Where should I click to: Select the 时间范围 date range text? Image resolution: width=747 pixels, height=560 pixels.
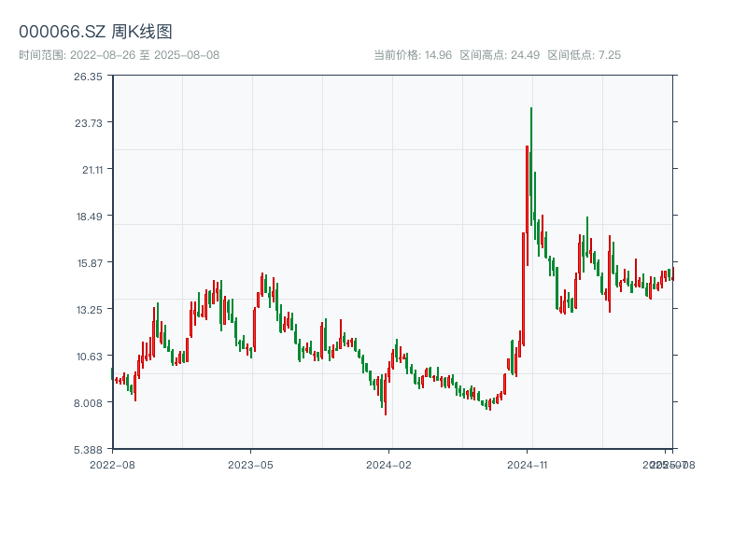pyautogui.click(x=119, y=55)
